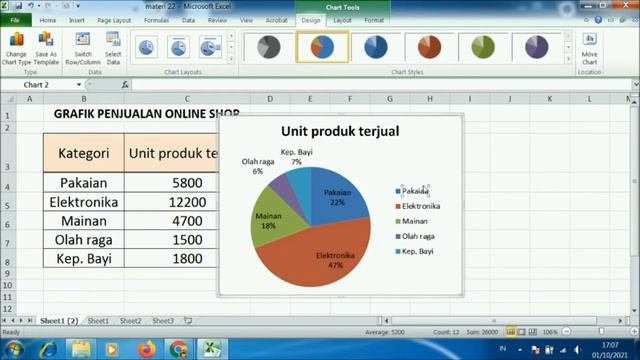Apply the red pie chart style
640x360 pixels.
click(x=429, y=47)
